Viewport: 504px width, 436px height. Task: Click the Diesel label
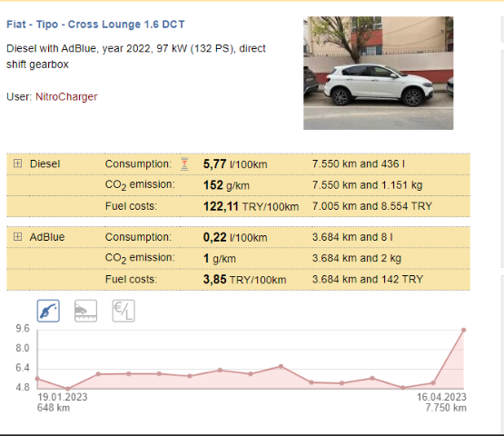pyautogui.click(x=45, y=163)
